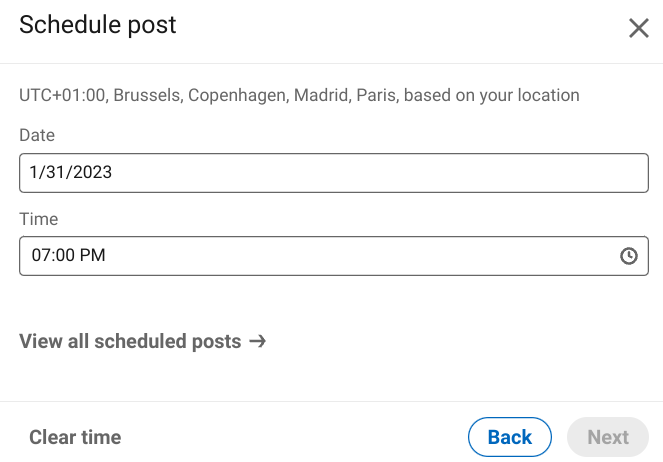Click the "Schedule post" dialog heading
Image resolution: width=663 pixels, height=462 pixels.
click(x=98, y=25)
